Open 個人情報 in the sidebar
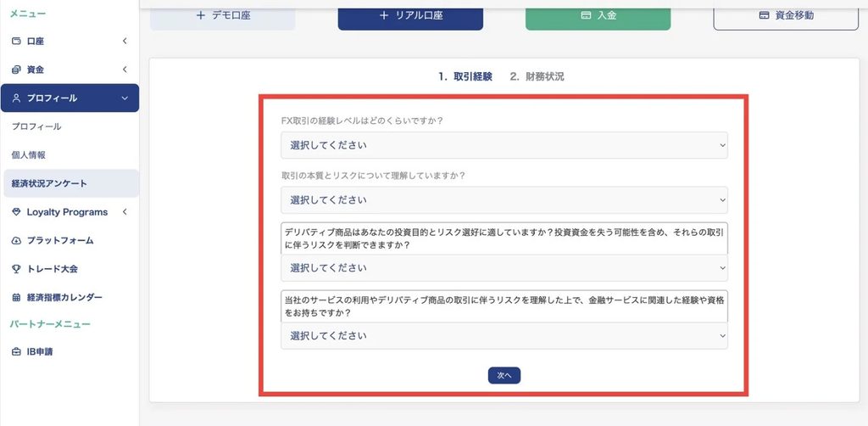The image size is (868, 426). click(x=29, y=155)
